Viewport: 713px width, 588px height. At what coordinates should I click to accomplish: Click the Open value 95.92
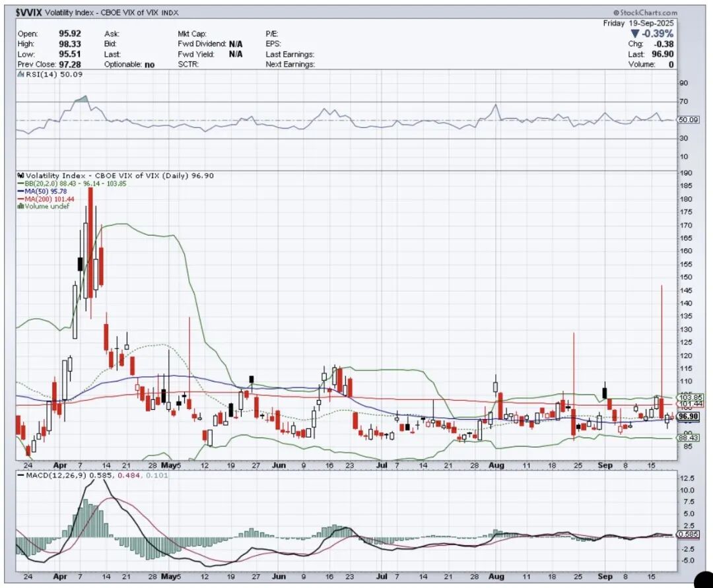pos(70,34)
